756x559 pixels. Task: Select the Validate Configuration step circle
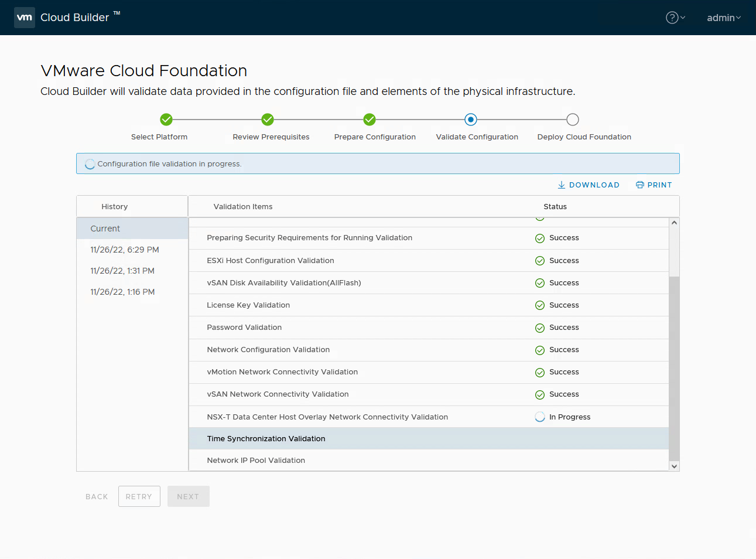pos(470,119)
